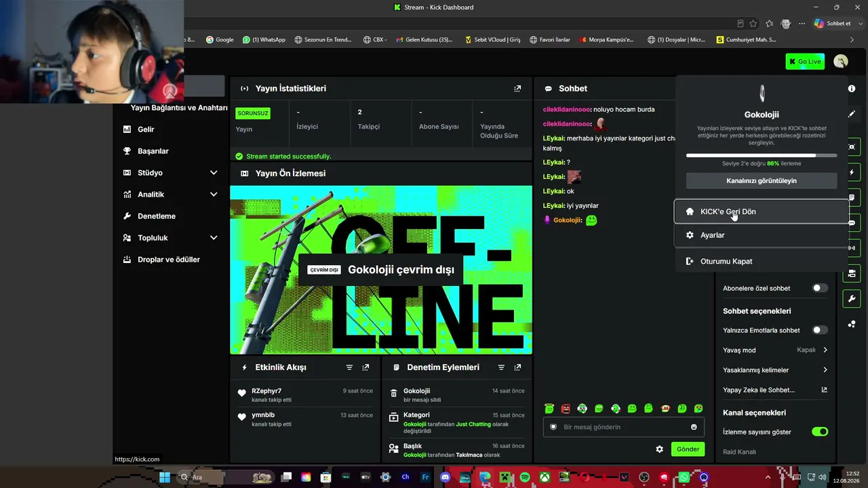
Task: Open the profile avatar menu
Action: [841, 62]
